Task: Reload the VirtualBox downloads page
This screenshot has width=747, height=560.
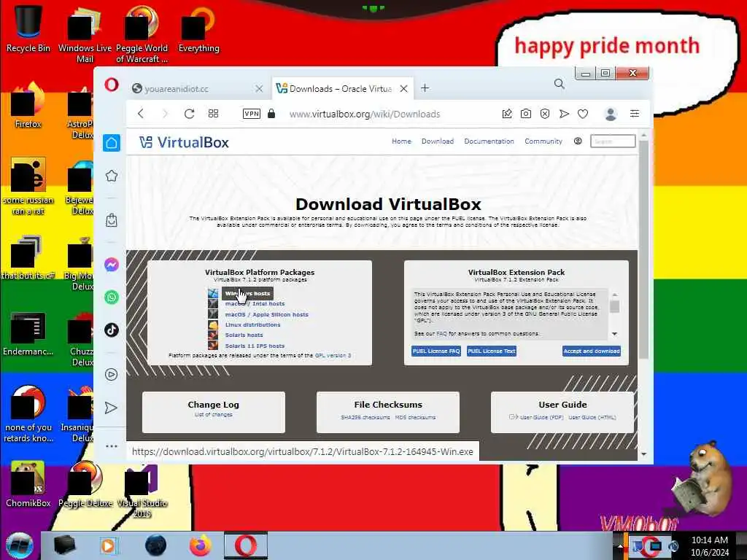Action: [x=189, y=113]
